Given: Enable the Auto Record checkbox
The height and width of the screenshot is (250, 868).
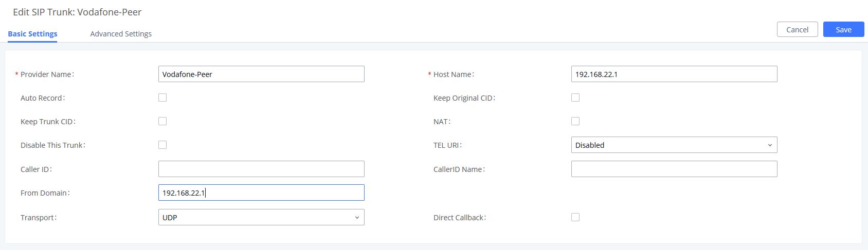Looking at the screenshot, I should pyautogui.click(x=162, y=98).
